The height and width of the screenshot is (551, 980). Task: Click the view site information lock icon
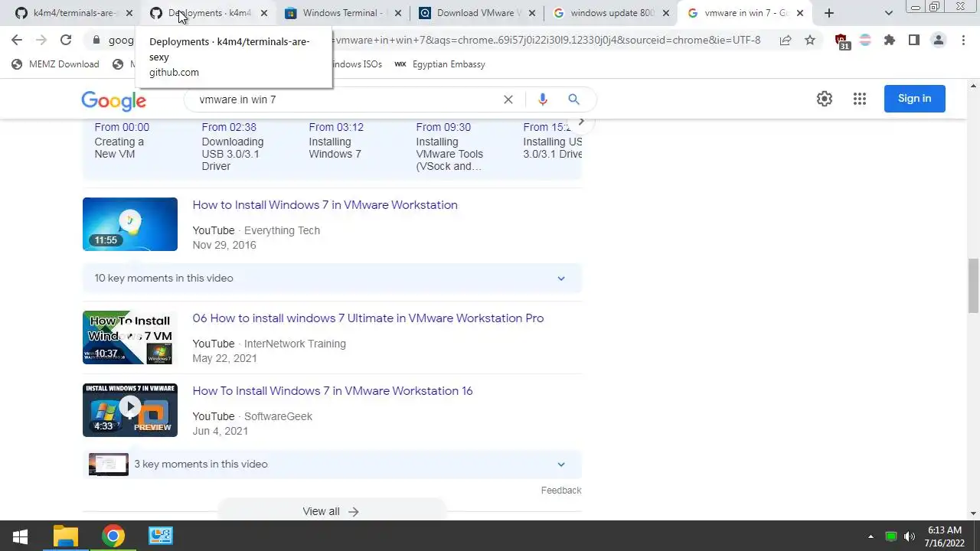pos(96,40)
